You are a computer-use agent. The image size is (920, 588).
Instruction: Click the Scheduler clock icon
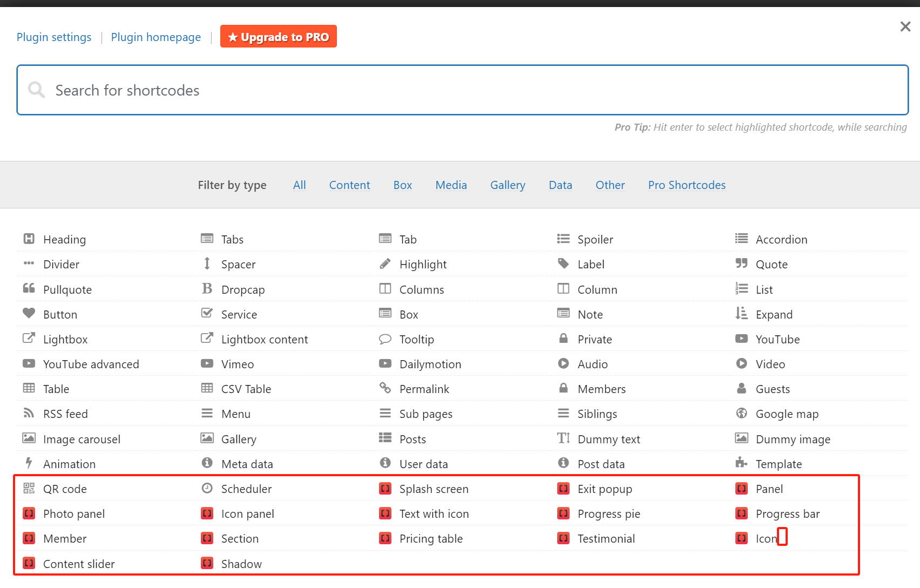[207, 488]
